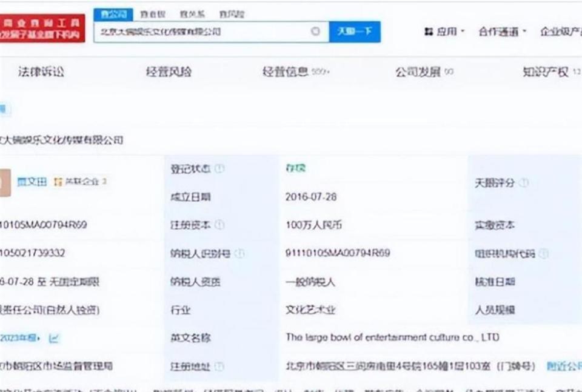
Task: Open info icon next to 纳税人识别号
Action: coord(240,253)
